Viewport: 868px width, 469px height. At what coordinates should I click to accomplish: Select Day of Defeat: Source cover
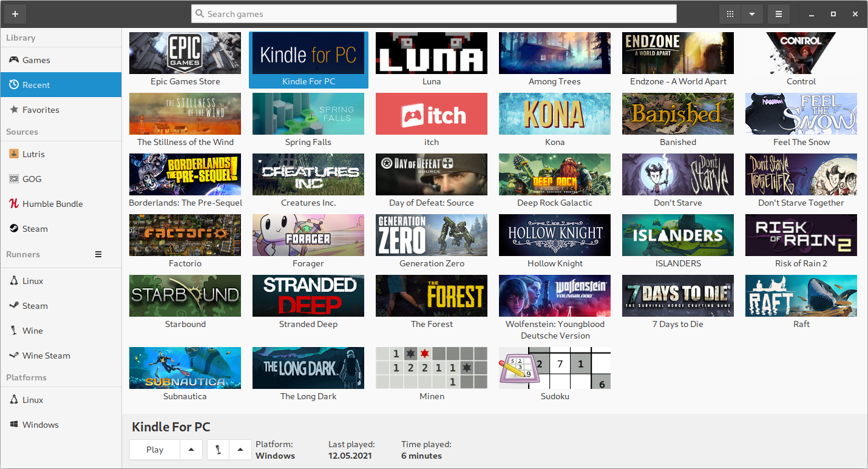(x=432, y=174)
